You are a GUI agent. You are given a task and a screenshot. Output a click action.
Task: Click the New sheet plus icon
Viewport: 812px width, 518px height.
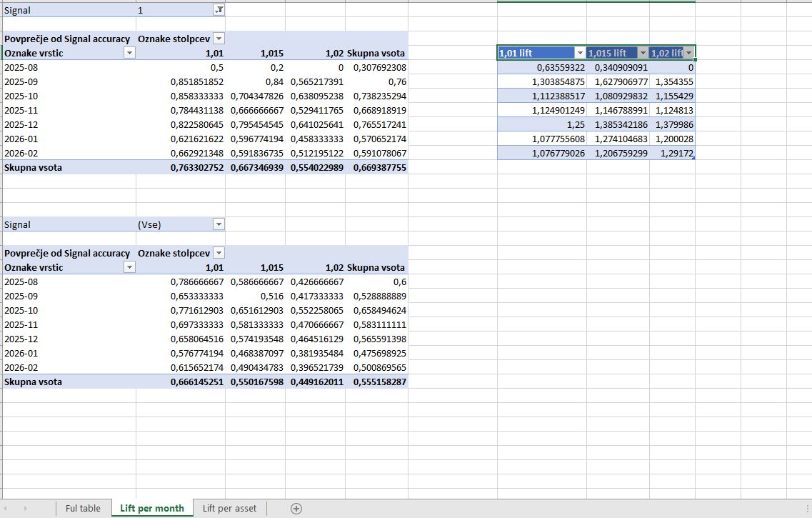pos(296,509)
